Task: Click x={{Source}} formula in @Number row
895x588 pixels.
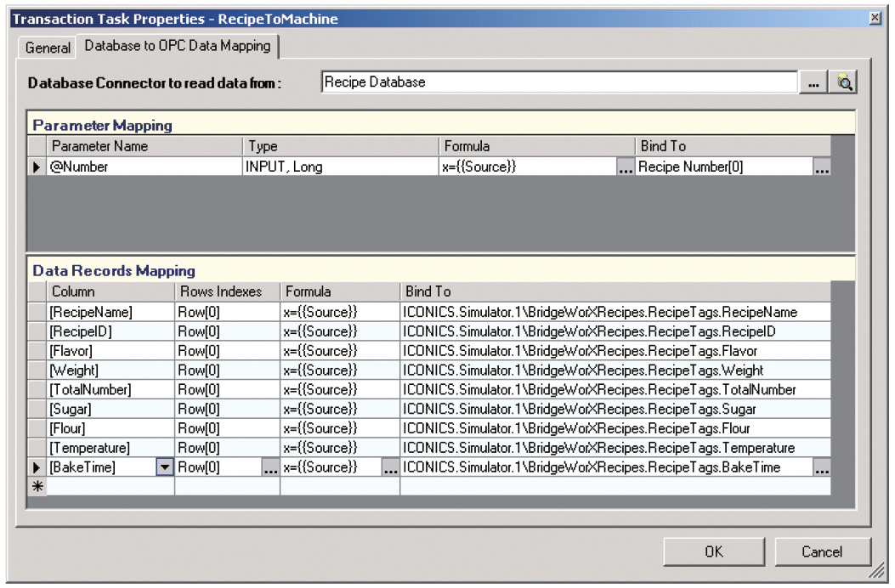Action: [x=528, y=167]
